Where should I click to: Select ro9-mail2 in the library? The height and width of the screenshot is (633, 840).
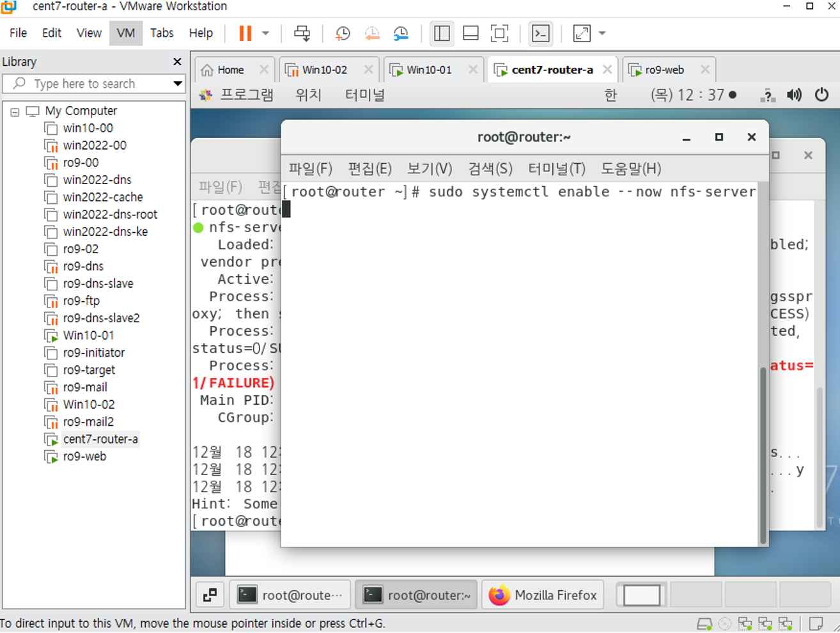click(x=88, y=421)
